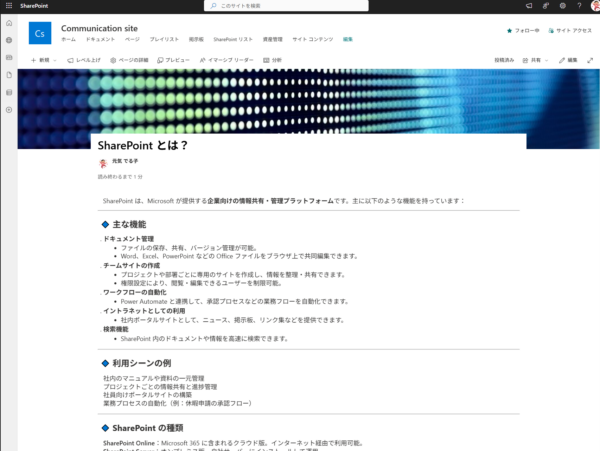Click the 投稿済み published status
Image resolution: width=600 pixels, height=451 pixels.
pyautogui.click(x=504, y=60)
